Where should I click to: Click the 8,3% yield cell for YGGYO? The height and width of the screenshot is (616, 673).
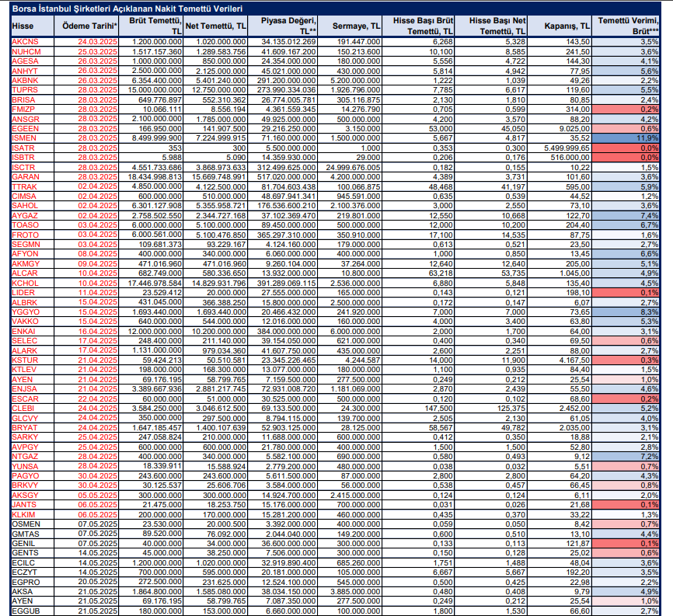[x=626, y=311]
